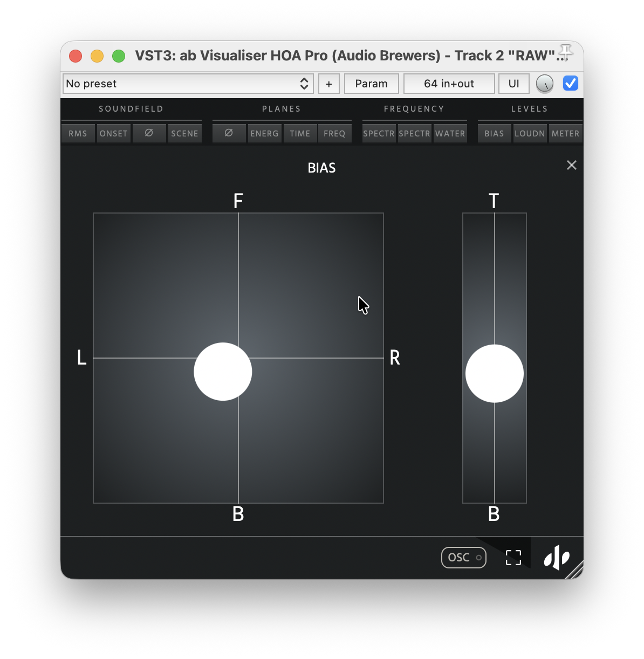Select the LOUDN levels view
Screen dimensions: 644x659
530,133
